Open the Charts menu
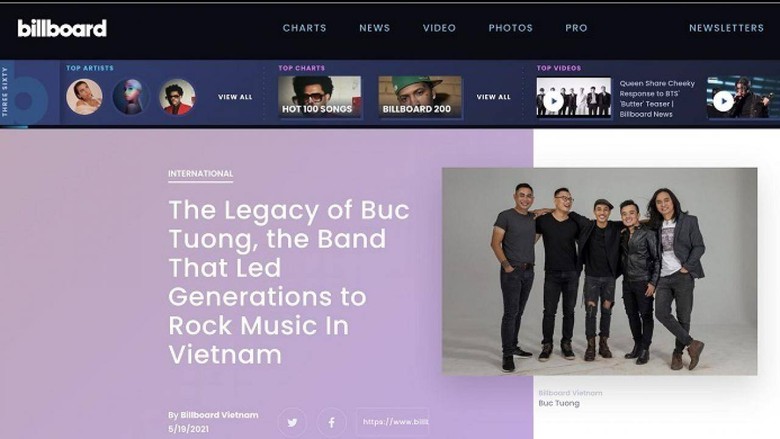780x439 pixels. point(304,28)
